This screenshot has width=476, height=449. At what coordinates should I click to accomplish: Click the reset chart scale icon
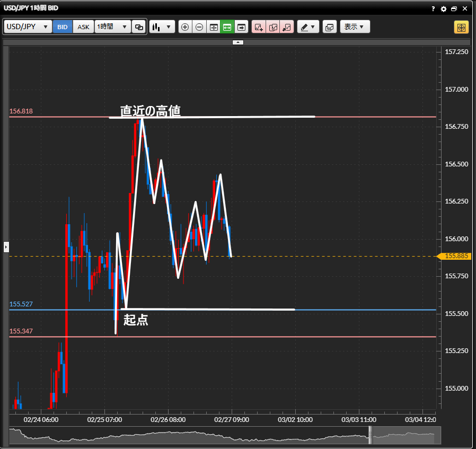[x=214, y=27]
